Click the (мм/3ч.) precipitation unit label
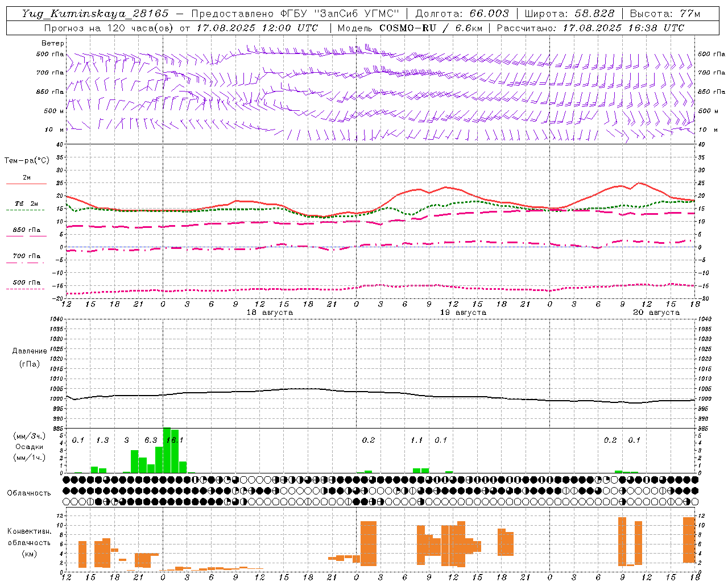728x582 pixels. (29, 436)
